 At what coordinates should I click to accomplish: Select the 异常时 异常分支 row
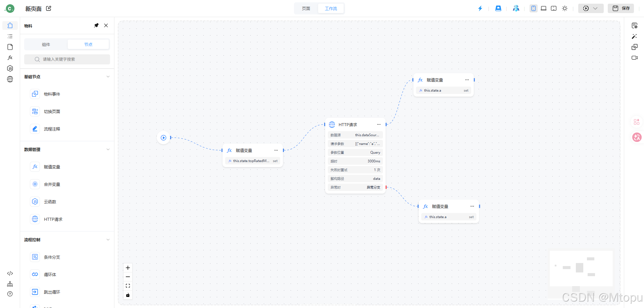pos(355,187)
